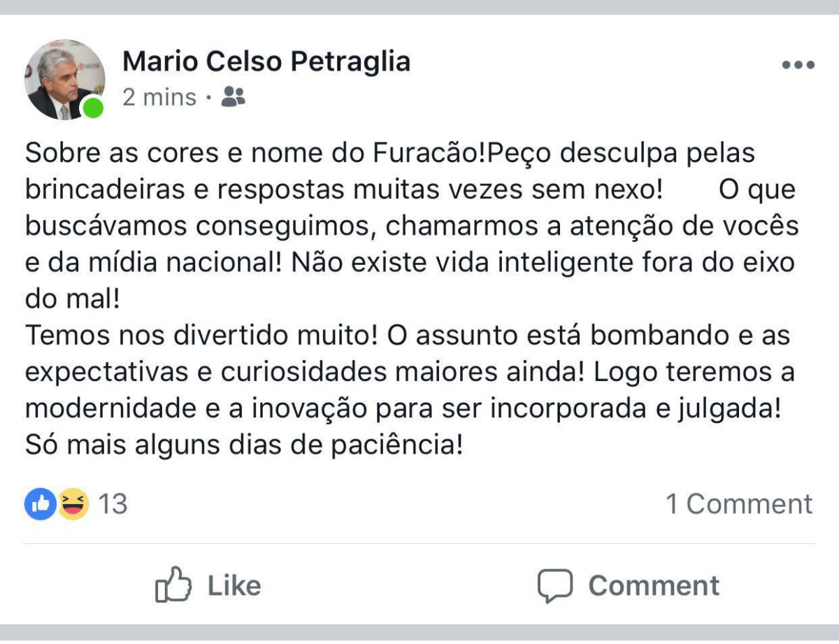View the 13 reactions count
839x644 pixels.
(112, 503)
